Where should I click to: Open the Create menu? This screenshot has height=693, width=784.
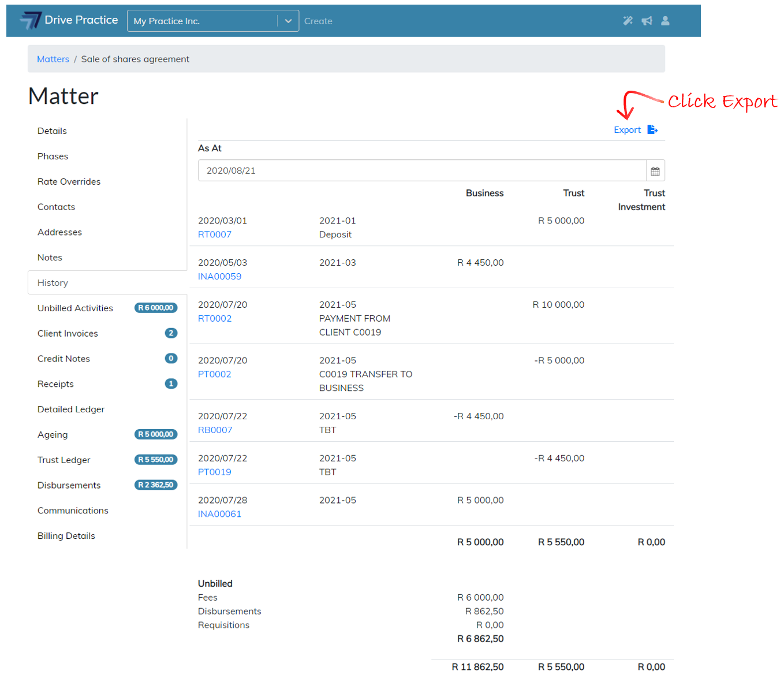(318, 21)
